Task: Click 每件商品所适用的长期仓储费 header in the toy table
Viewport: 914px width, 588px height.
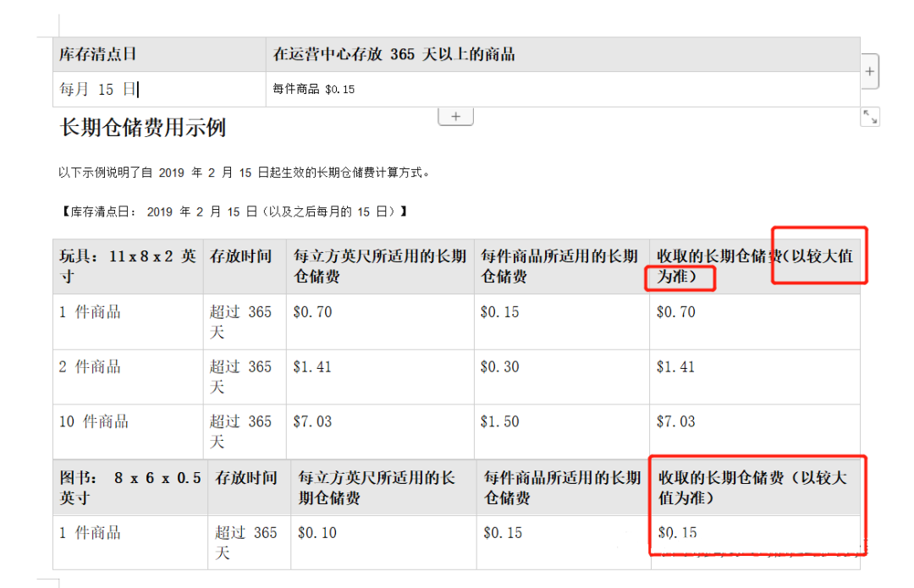Action: (562, 267)
